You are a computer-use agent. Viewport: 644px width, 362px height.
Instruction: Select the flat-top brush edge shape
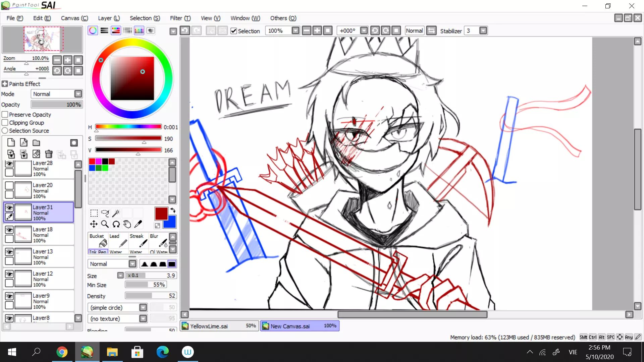click(172, 264)
